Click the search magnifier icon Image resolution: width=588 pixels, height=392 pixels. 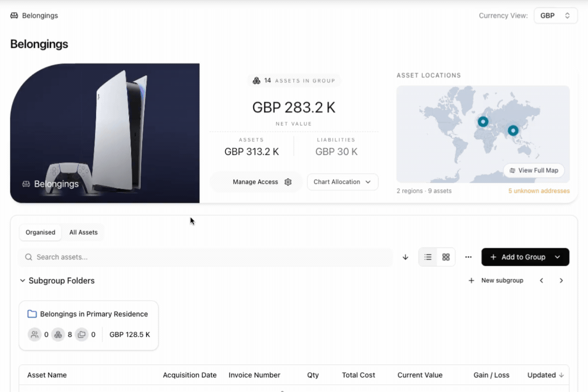pos(28,257)
